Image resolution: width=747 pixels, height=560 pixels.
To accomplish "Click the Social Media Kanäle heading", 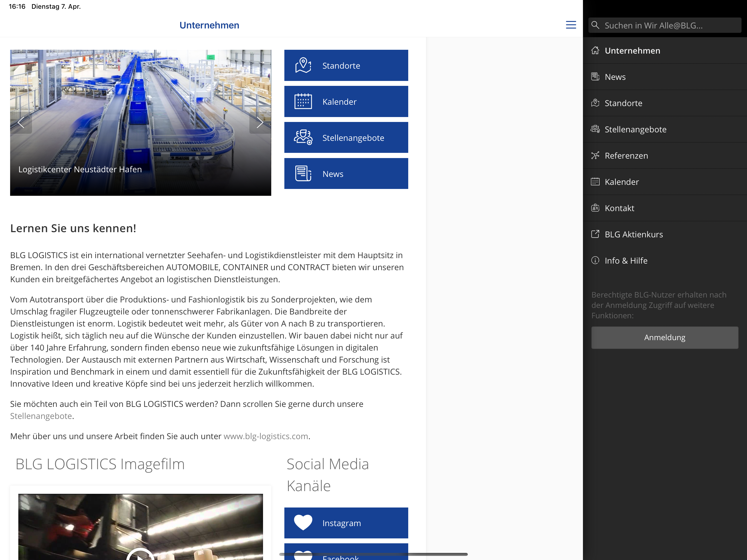I will pyautogui.click(x=328, y=474).
